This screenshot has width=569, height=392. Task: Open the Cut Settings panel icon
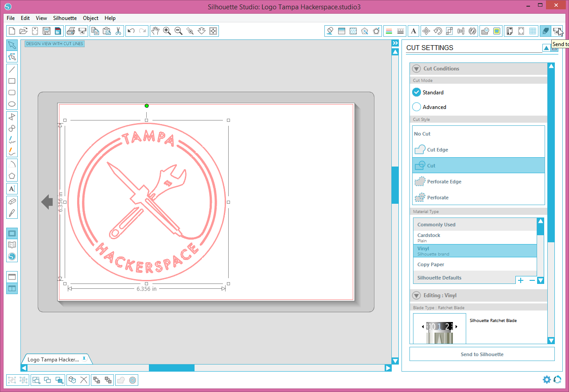coord(546,31)
